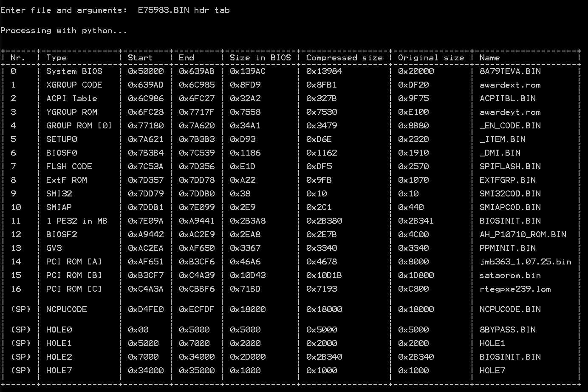
Task: Click the end address 0x35000
Action: [197, 371]
